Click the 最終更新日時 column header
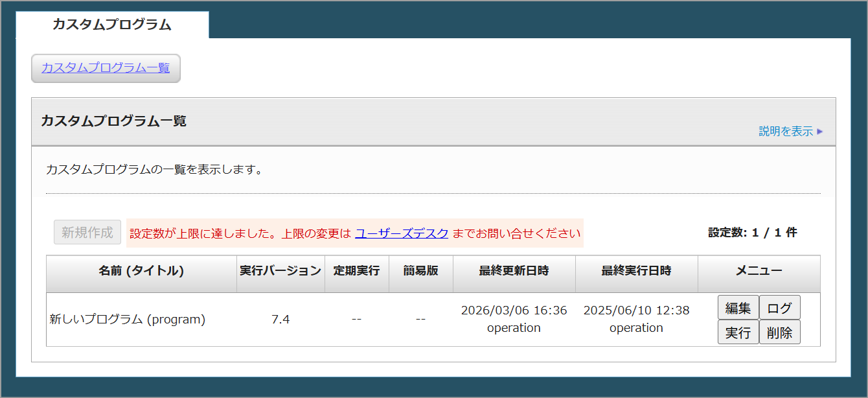868x398 pixels. 514,271
